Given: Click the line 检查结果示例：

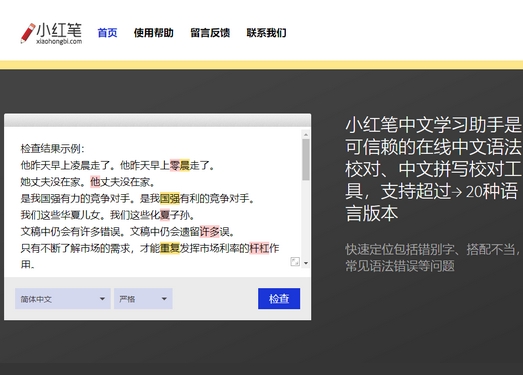Looking at the screenshot, I should point(53,148).
